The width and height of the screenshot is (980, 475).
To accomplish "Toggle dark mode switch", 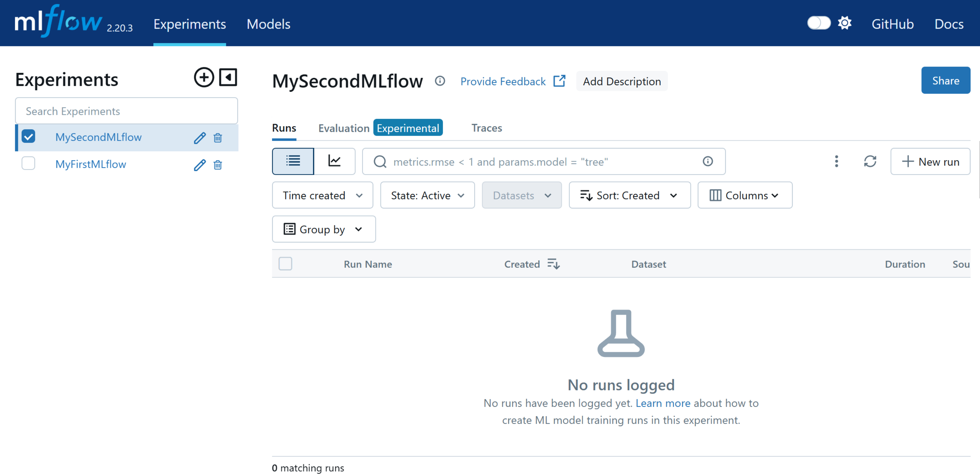I will tap(819, 23).
